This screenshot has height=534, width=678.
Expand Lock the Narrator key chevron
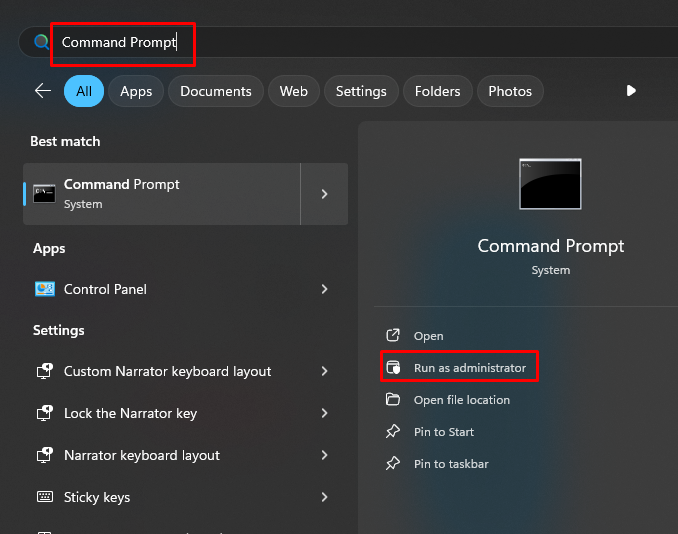coord(324,413)
